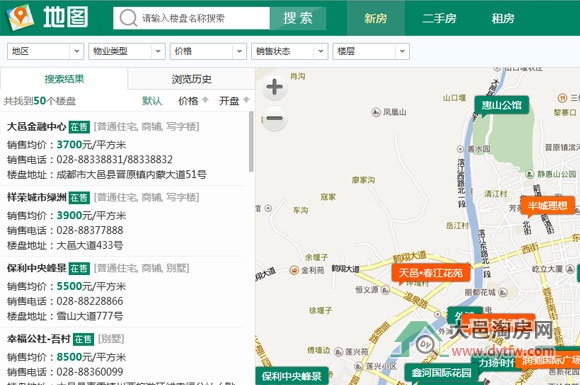Sort results by 价格
This screenshot has width=580, height=385.
[188, 101]
